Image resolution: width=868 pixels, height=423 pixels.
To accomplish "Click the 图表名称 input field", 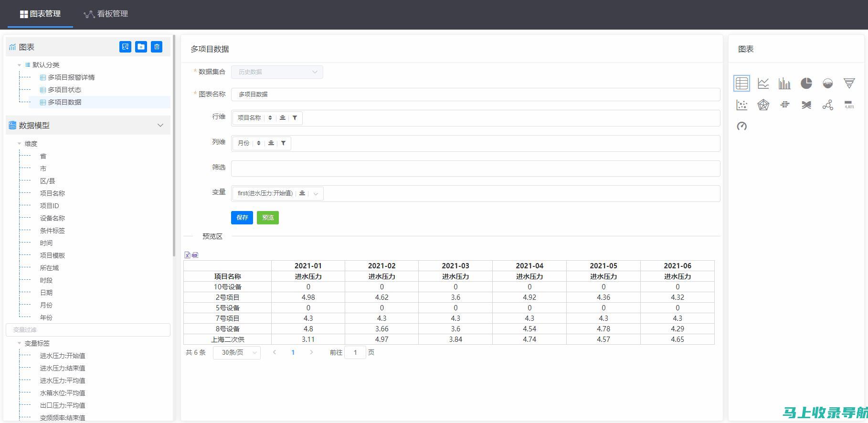I will click(476, 95).
